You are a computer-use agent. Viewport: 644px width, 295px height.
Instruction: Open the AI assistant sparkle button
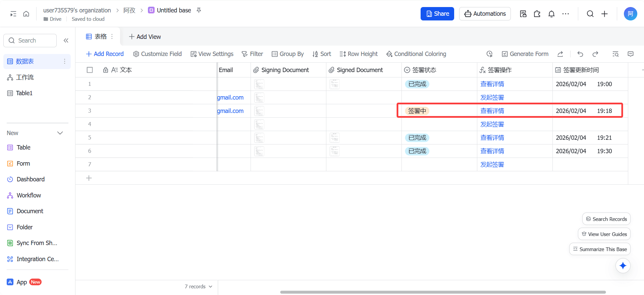[623, 266]
